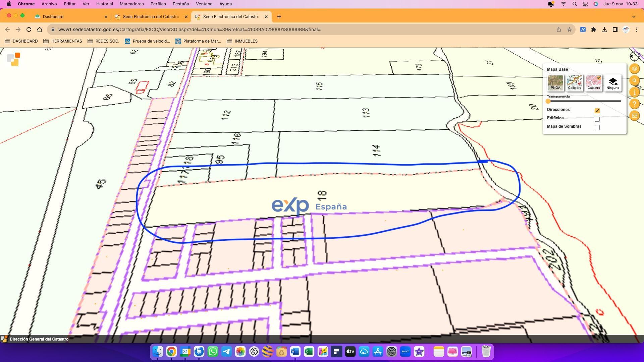
Task: Open the Chrome three-dot menu
Action: 637,29
